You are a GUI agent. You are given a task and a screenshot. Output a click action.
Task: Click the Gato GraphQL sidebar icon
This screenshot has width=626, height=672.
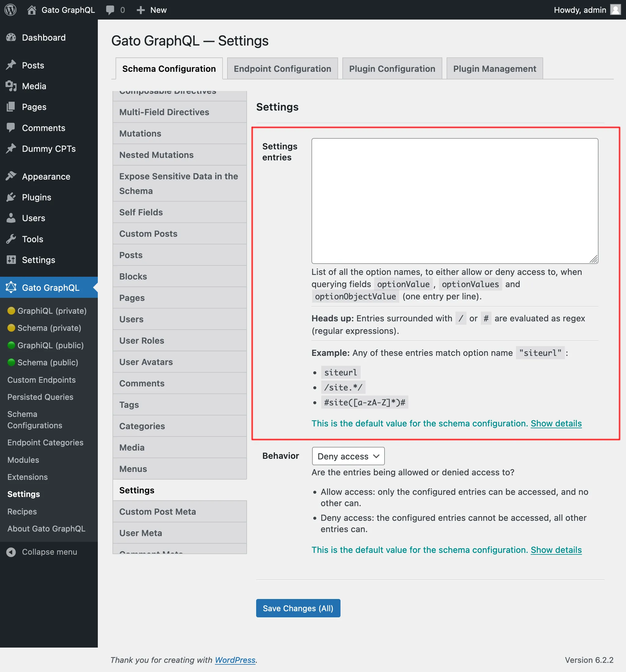tap(11, 287)
